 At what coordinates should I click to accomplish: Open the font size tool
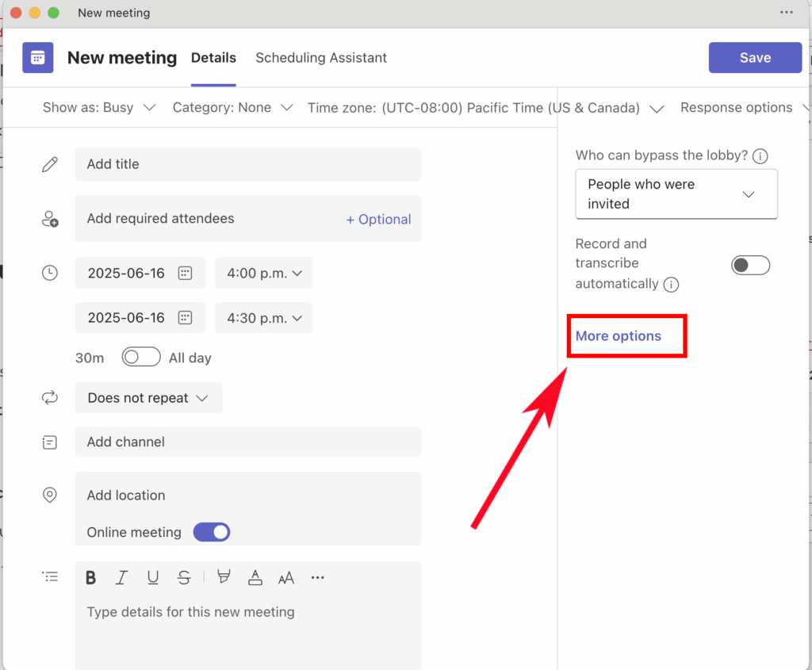pos(286,578)
